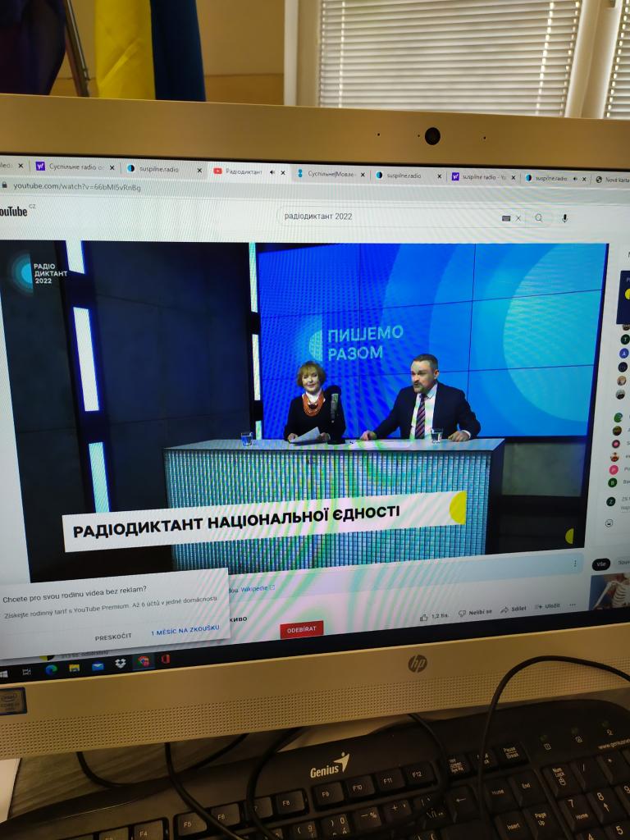
Task: Click the search magnifier icon
Action: [x=539, y=218]
